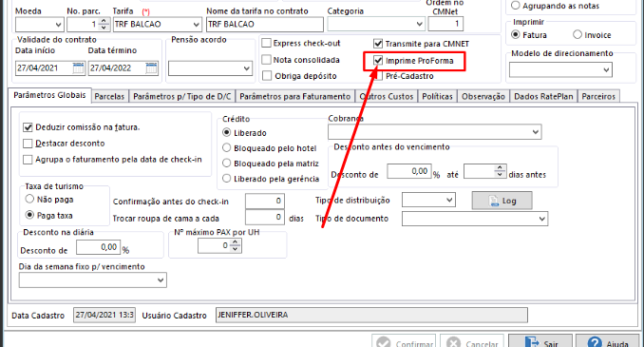Enable the Obriga depósito checkbox
The height and width of the screenshot is (347, 644).
click(x=267, y=76)
